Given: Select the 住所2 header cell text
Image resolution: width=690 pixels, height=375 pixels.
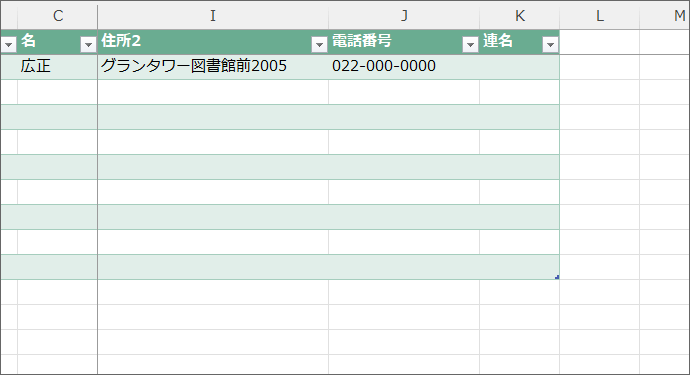Looking at the screenshot, I should click(121, 41).
